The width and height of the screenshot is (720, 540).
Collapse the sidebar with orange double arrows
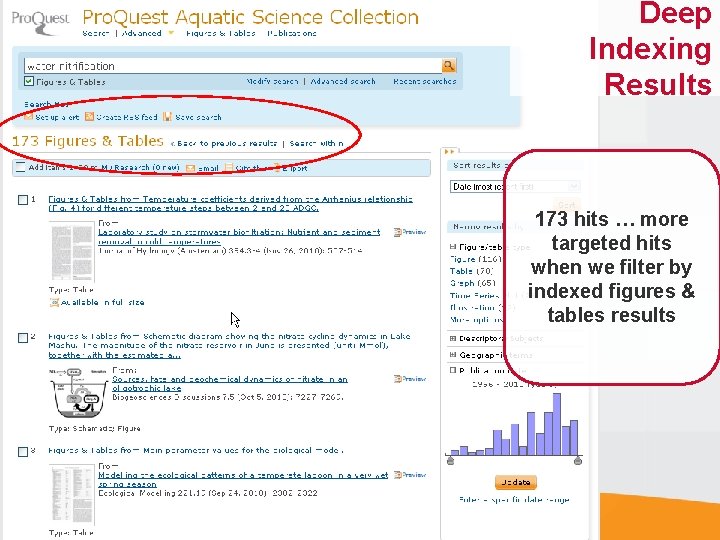[x=449, y=151]
